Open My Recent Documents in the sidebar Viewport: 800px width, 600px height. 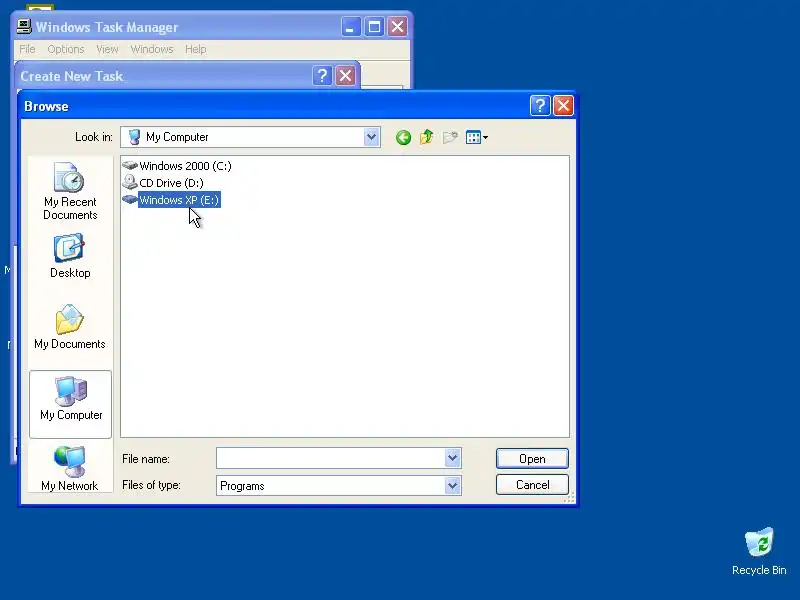[x=70, y=191]
